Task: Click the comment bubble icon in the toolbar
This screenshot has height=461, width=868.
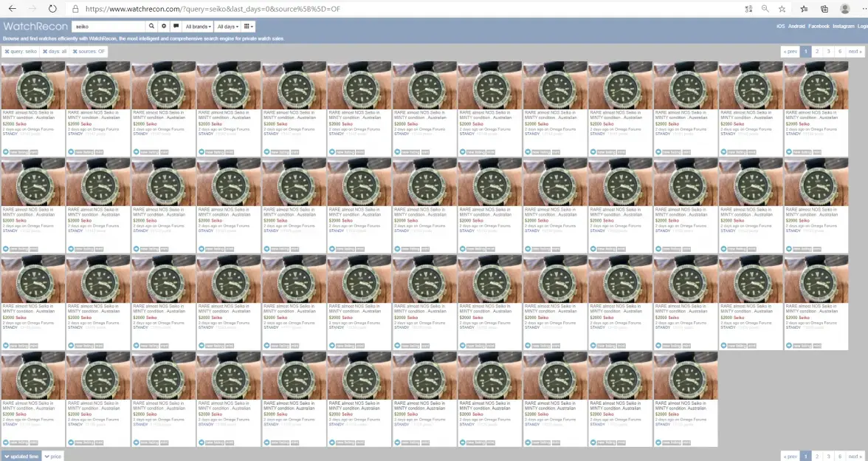Action: [x=176, y=27]
